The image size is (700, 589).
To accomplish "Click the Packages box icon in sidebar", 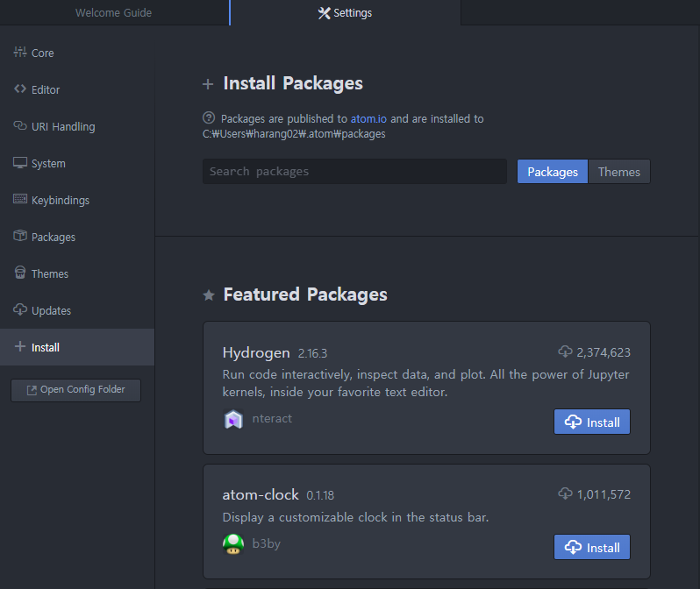I will point(20,236).
